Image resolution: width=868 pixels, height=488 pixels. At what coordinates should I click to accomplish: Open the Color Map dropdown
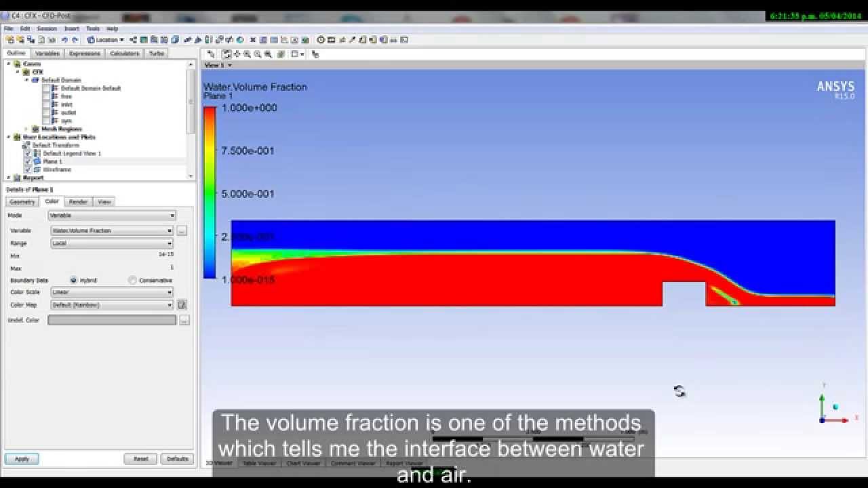[112, 305]
